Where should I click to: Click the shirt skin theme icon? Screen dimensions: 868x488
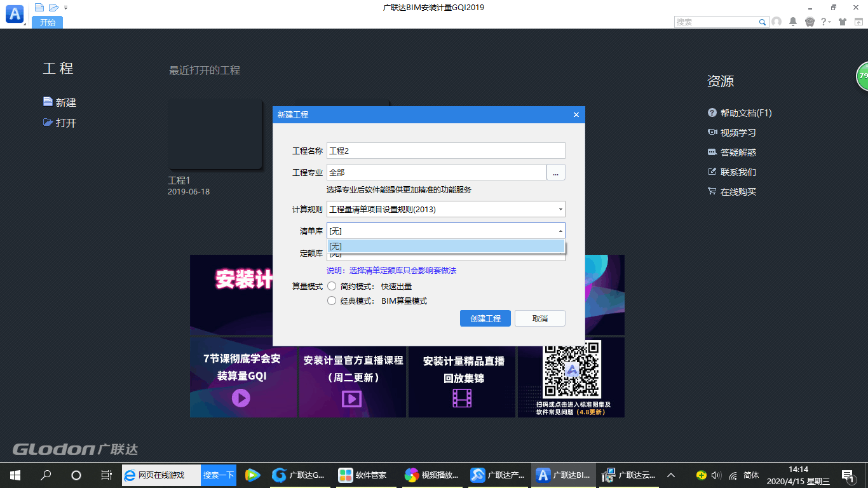point(843,22)
